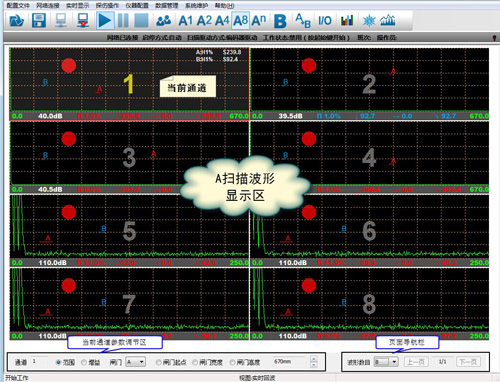Click the Pause button in toolbar
500x382 pixels.
tap(123, 21)
